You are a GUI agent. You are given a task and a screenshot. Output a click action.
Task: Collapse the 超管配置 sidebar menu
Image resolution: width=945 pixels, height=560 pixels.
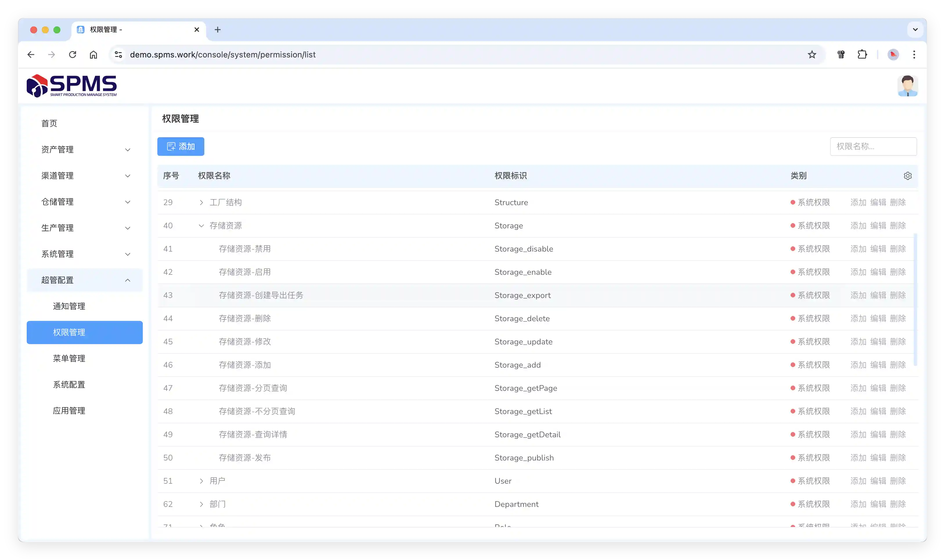coord(84,280)
